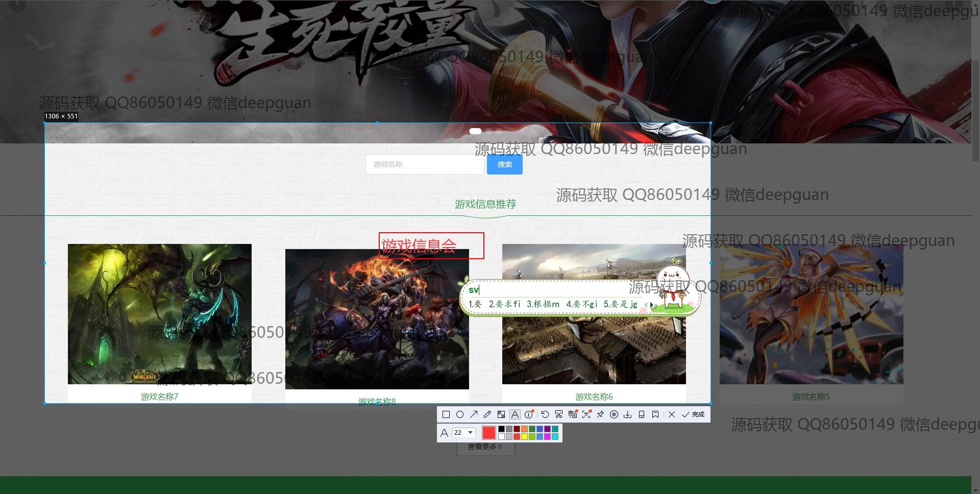Viewport: 980px width, 494px height.
Task: Pick the green color swatch
Action: (532, 429)
